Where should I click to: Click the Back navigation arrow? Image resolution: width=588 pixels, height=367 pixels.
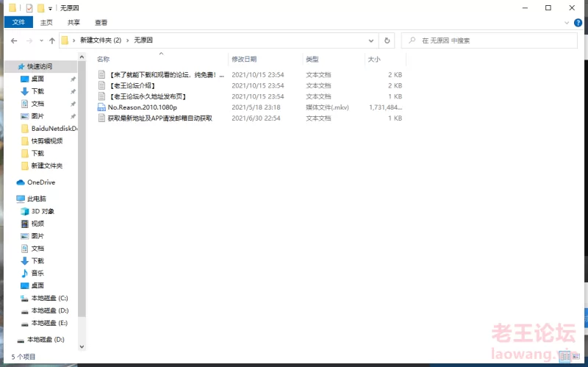coord(13,40)
